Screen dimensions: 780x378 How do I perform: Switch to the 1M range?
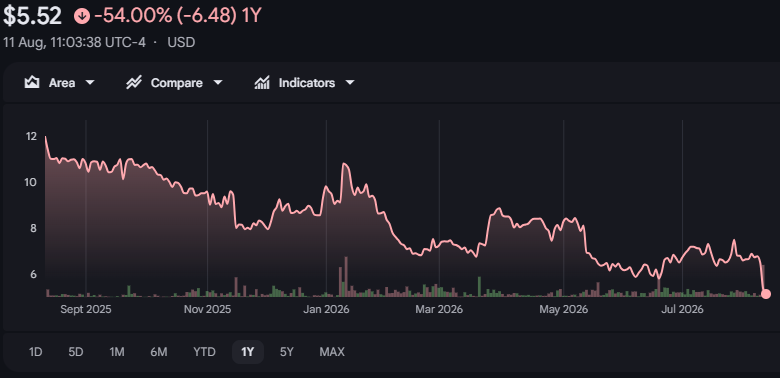click(117, 352)
